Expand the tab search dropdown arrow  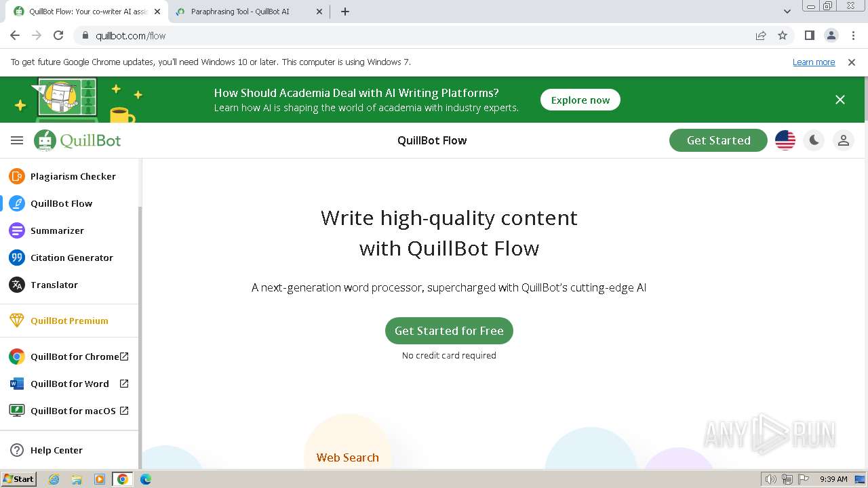pyautogui.click(x=787, y=12)
